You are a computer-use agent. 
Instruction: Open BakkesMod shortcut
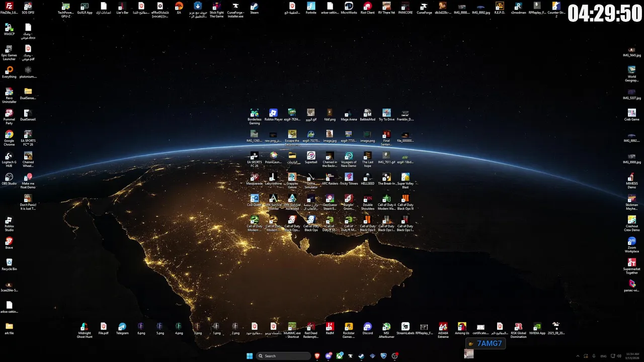pos(368,115)
